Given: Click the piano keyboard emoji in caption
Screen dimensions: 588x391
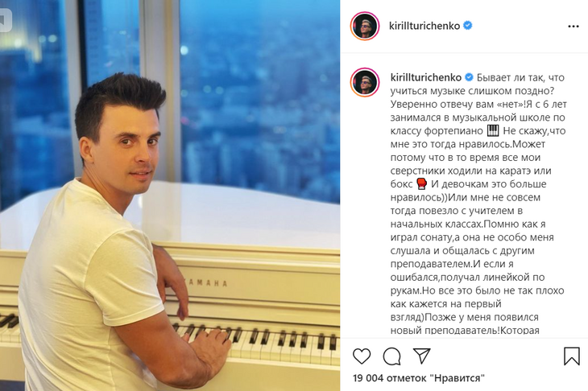Looking at the screenshot, I should point(493,130).
